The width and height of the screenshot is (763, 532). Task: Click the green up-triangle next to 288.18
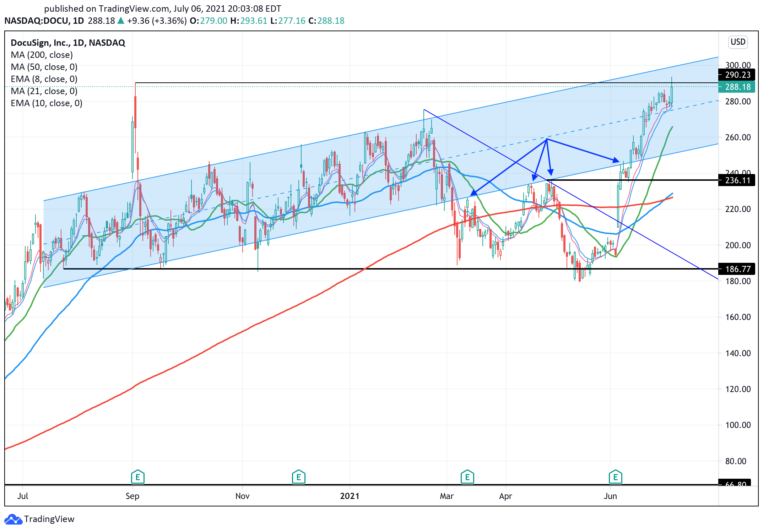click(121, 21)
